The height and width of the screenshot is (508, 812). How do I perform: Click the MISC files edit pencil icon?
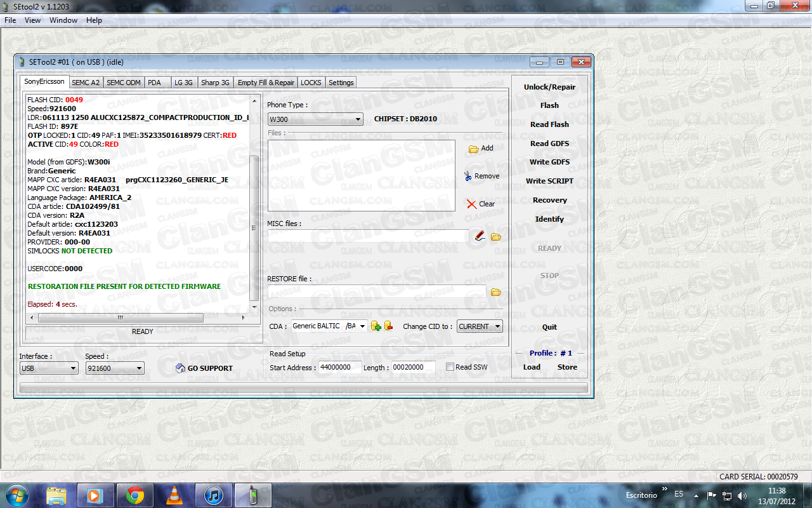click(x=480, y=236)
